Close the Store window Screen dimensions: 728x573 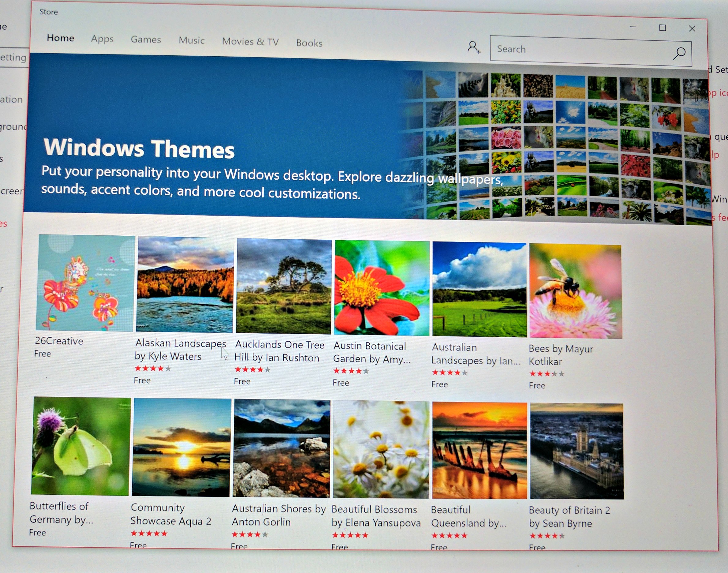[x=692, y=29]
